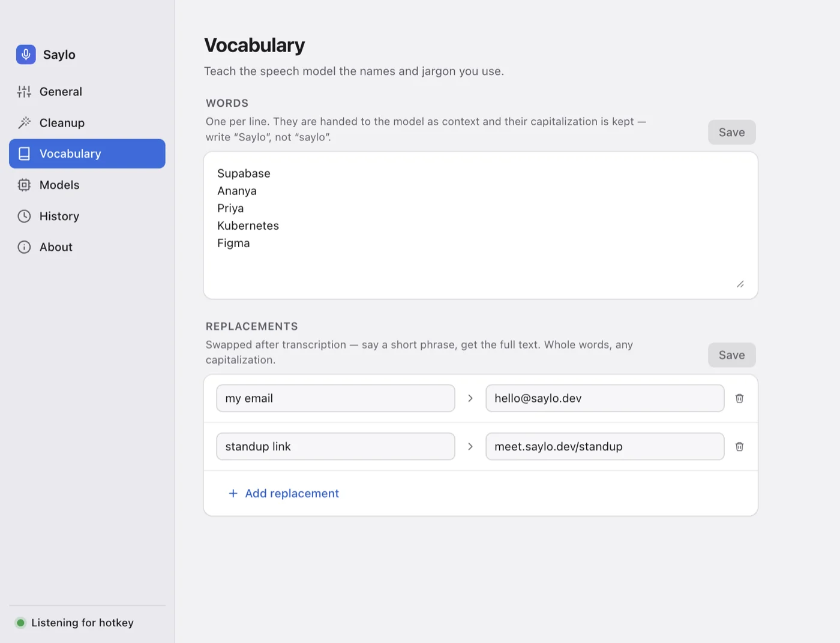Click the 'Listening for hotkey' status text
Viewport: 840px width, 643px height.
[82, 623]
